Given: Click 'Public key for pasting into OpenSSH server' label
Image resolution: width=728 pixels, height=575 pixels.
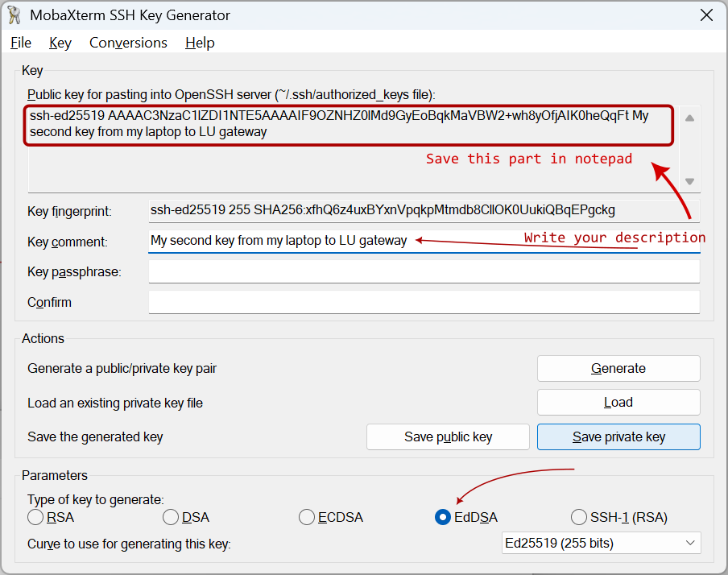Looking at the screenshot, I should coord(231,95).
